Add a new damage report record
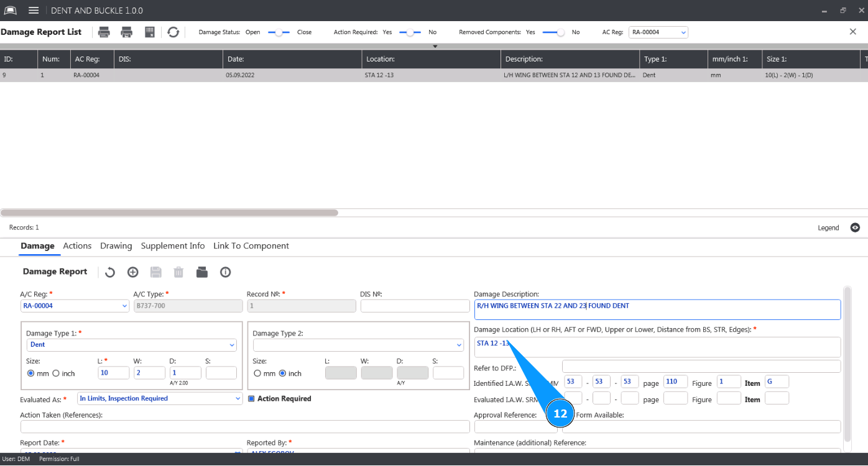Screen dimensions: 868x466 click(x=132, y=272)
